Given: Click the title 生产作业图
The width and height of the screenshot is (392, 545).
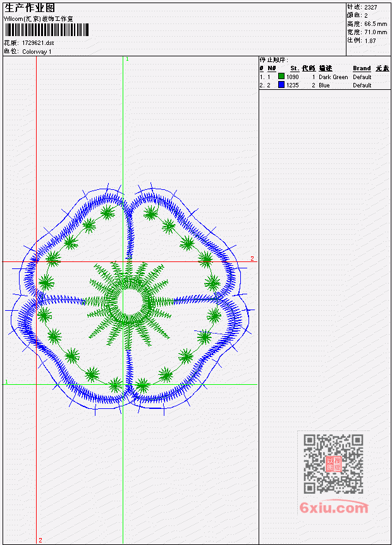Looking at the screenshot, I should tap(30, 8).
